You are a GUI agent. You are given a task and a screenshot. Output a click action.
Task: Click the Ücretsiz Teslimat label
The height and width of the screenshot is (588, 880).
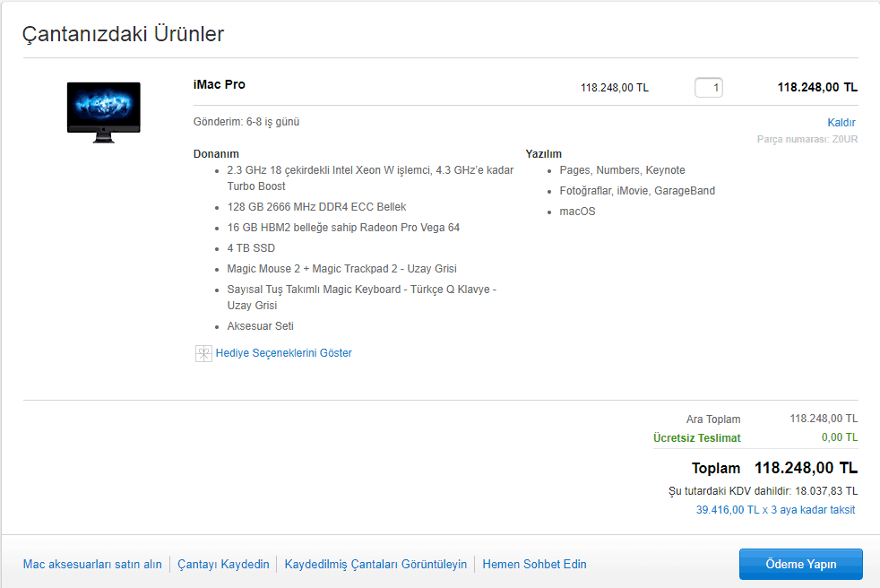point(696,438)
